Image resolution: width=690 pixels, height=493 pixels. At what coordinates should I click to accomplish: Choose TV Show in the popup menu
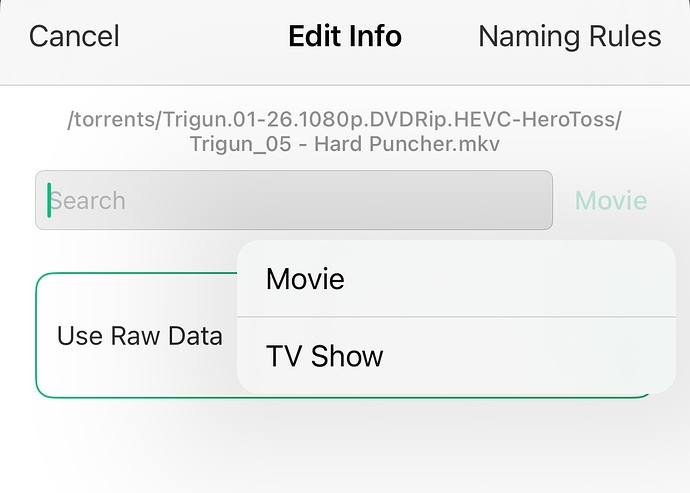point(324,355)
